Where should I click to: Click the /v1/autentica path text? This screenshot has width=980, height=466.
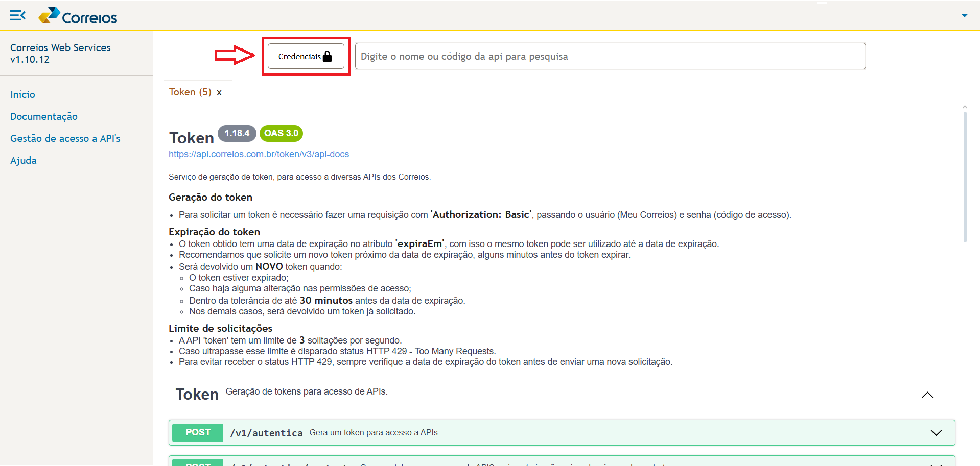(266, 433)
